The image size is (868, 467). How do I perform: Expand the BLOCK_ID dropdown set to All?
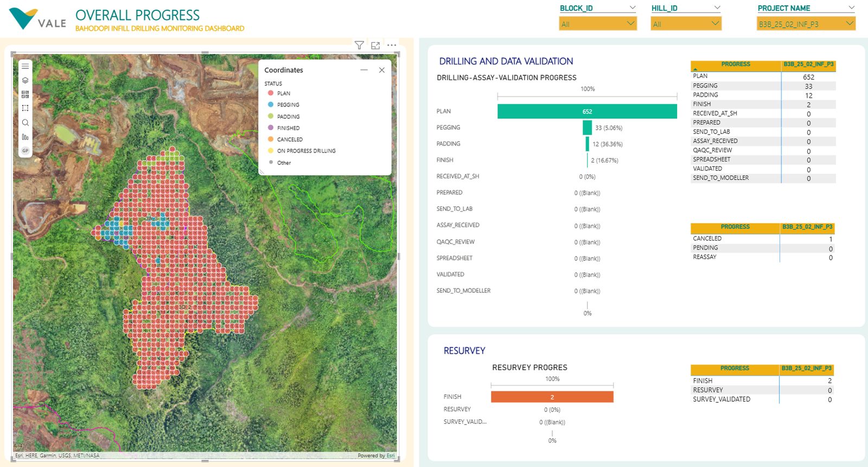pyautogui.click(x=597, y=24)
